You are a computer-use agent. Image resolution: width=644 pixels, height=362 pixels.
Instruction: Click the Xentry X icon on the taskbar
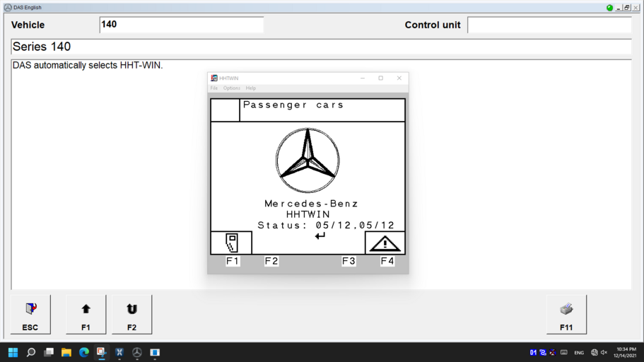tap(119, 353)
